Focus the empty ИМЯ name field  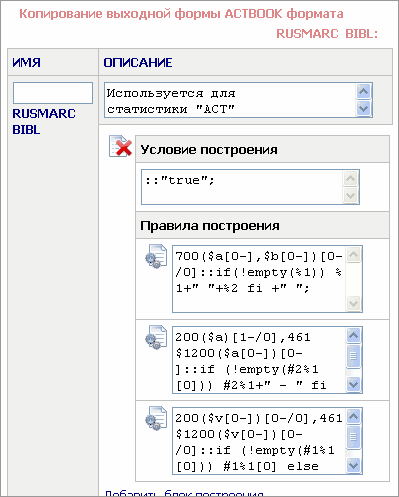coord(53,93)
